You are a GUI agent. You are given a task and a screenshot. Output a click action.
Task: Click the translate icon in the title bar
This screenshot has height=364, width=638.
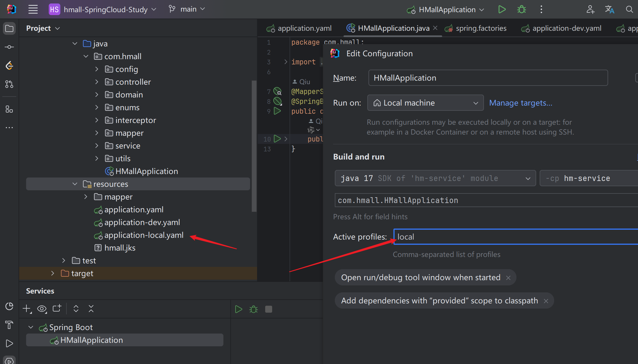(x=609, y=9)
